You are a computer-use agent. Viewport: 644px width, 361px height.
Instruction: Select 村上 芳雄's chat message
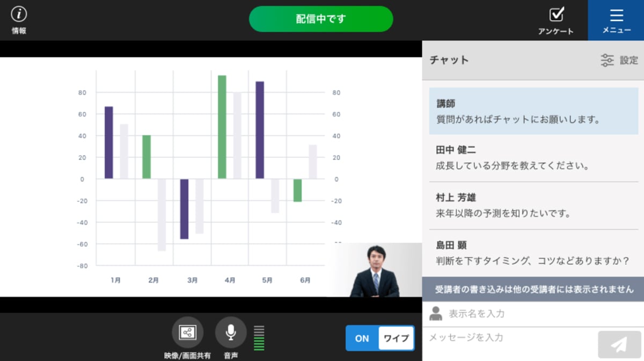(533, 206)
